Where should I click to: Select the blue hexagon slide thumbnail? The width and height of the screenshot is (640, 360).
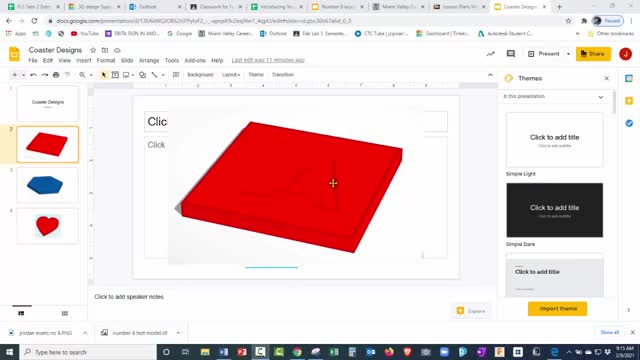48,185
